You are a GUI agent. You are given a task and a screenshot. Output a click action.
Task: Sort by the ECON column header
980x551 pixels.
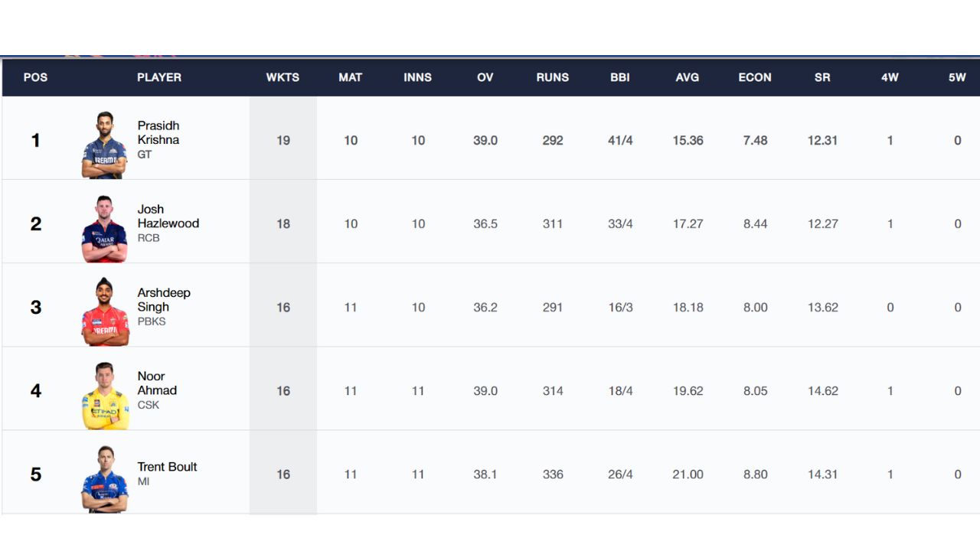pos(755,77)
